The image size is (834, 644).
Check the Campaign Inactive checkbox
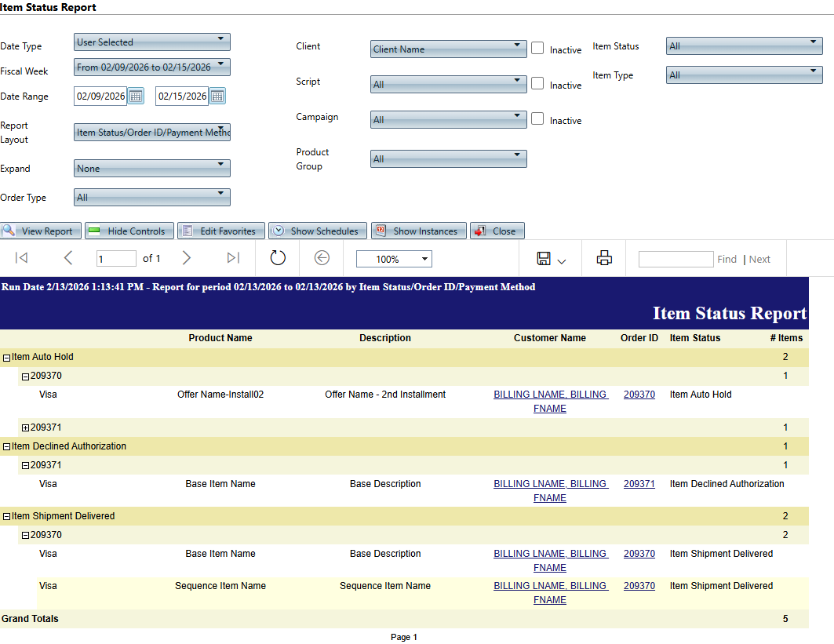(x=537, y=118)
